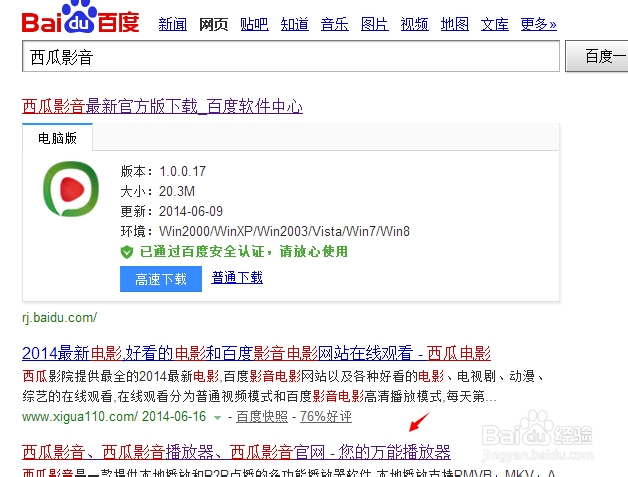Open the 视频 navigation link

point(415,24)
